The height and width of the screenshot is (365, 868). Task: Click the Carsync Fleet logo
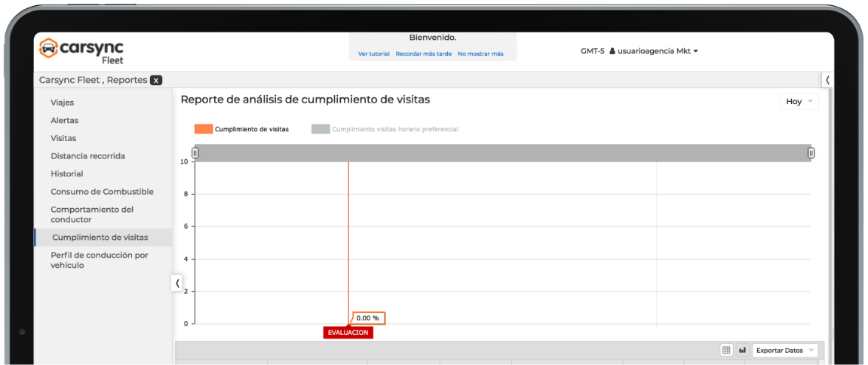[81, 51]
